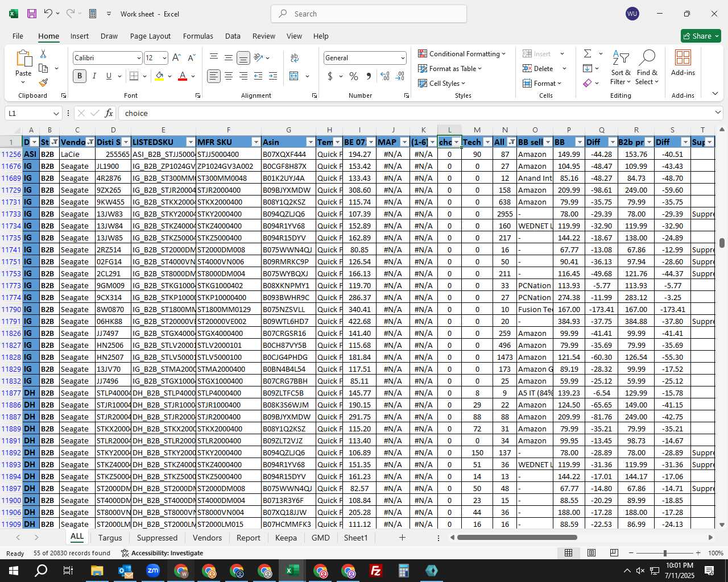728x582 pixels.
Task: Apply the red font color
Action: tap(183, 76)
